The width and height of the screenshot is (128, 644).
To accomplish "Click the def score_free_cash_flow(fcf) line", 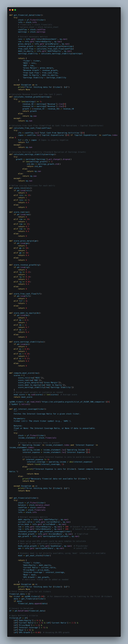I will 26,294.
